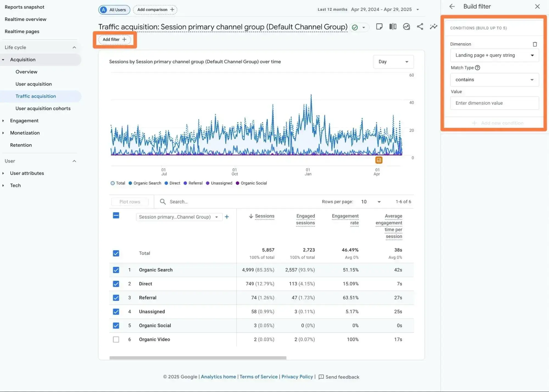
Task: Check the Organic Video row checkbox
Action: (x=116, y=339)
